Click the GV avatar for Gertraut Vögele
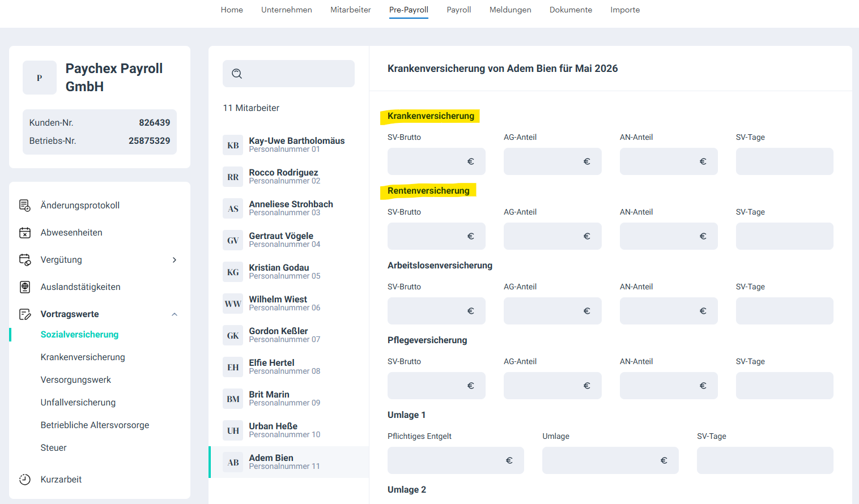The height and width of the screenshot is (504, 859). coord(233,240)
